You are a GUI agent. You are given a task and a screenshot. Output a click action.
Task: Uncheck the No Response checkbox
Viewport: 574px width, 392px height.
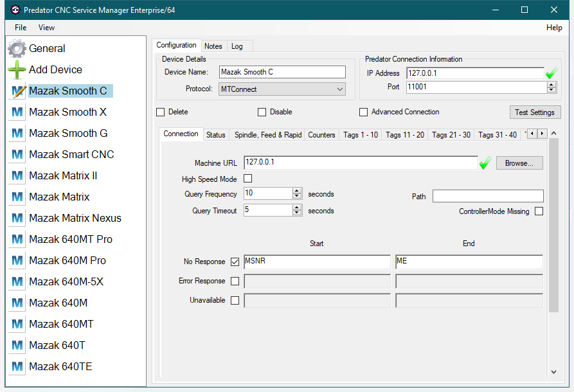(235, 262)
